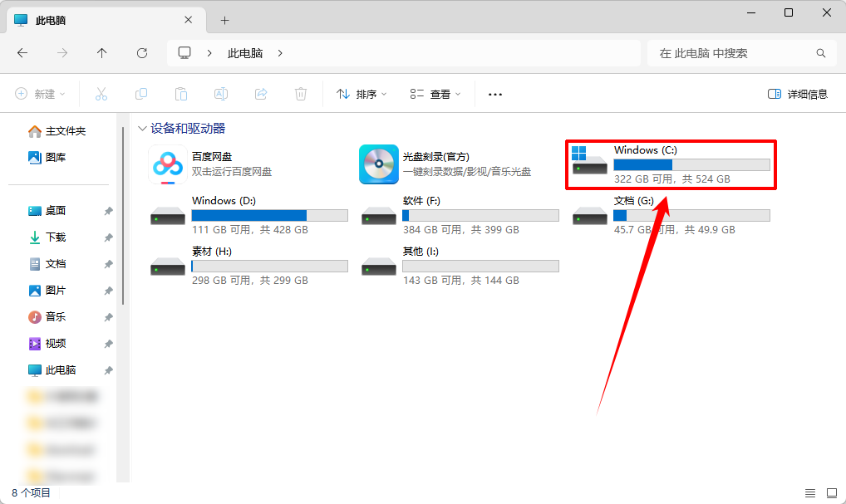846x504 pixels.
Task: Open 图库 in the sidebar
Action: click(47, 158)
